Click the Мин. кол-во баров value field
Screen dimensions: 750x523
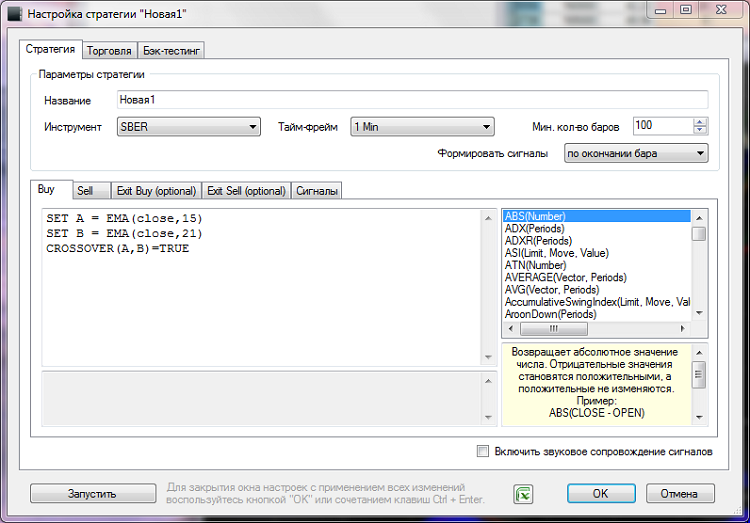663,126
